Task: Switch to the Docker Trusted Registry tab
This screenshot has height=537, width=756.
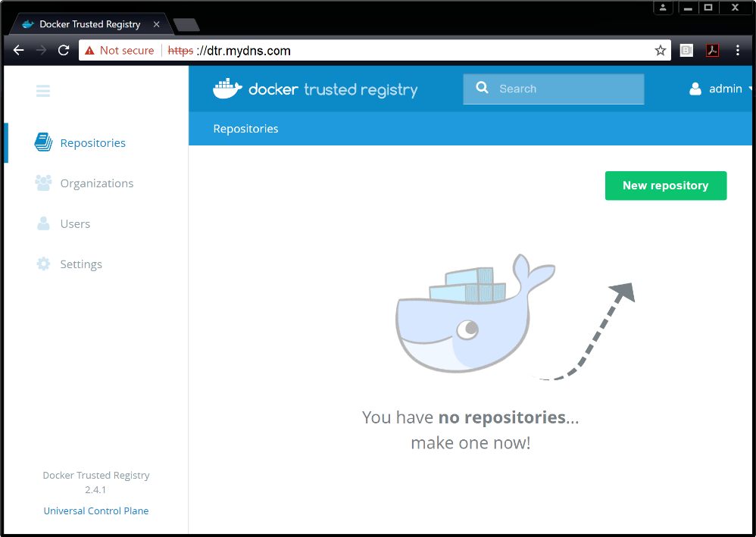Action: click(89, 24)
